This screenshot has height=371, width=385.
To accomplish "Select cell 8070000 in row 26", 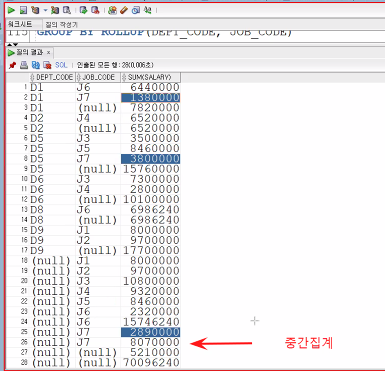I will [x=151, y=342].
